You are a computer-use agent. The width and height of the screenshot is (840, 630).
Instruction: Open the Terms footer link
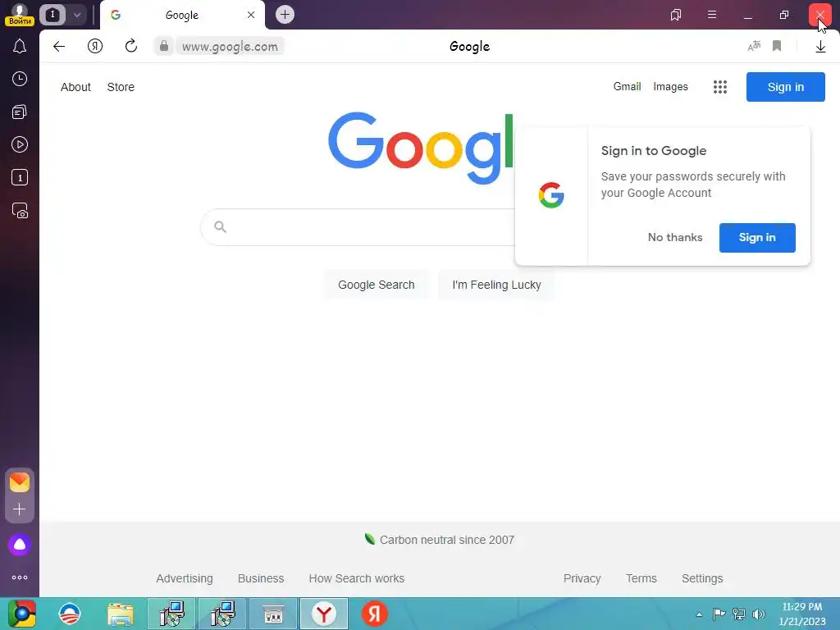click(x=641, y=578)
